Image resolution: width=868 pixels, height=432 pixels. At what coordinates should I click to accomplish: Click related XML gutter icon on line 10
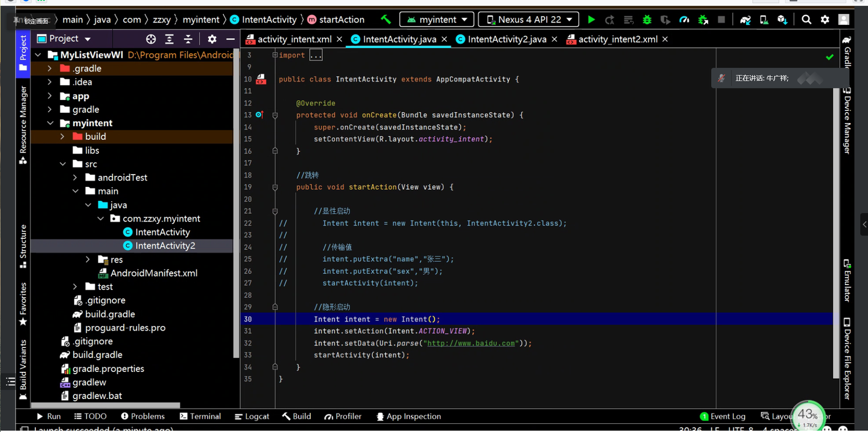(x=261, y=79)
